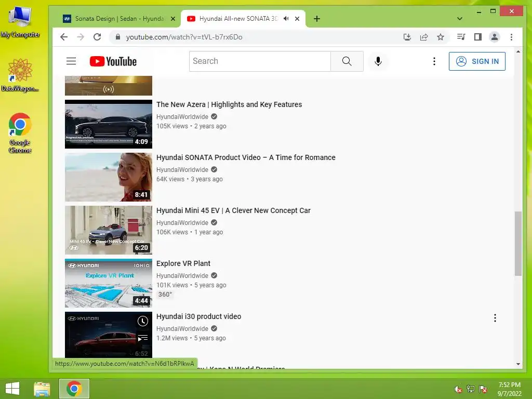Click 'Hyundai Mini 45 EV | A Clever New Concept Car'
This screenshot has width=532, height=399.
[x=233, y=210]
